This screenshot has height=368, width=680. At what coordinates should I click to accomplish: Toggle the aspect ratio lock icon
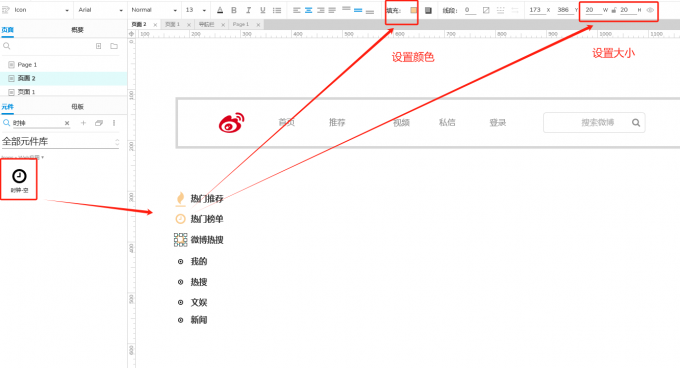614,10
